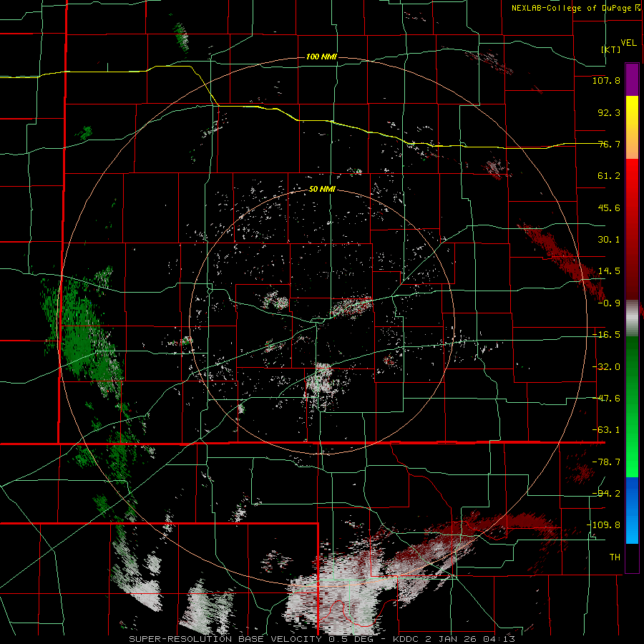The width and height of the screenshot is (644, 644).
Task: Click the 50 NMI range ring label
Action: (322, 190)
